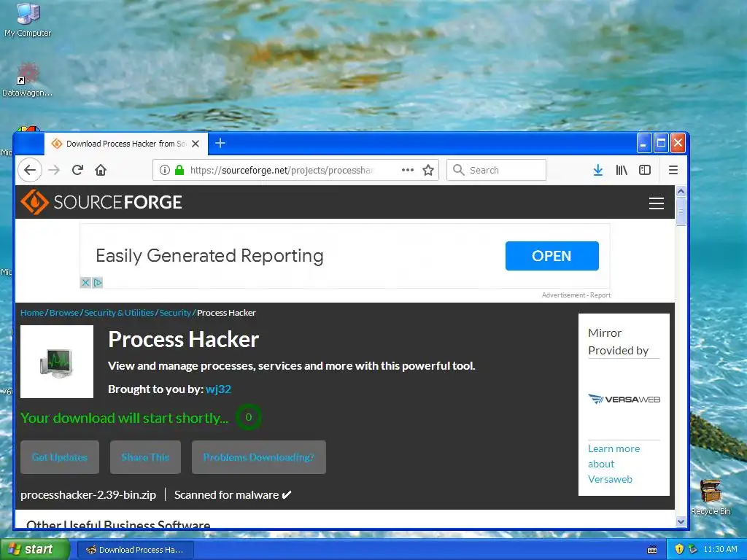Select the My Computer desktop icon
This screenshot has height=560, width=747.
click(28, 20)
